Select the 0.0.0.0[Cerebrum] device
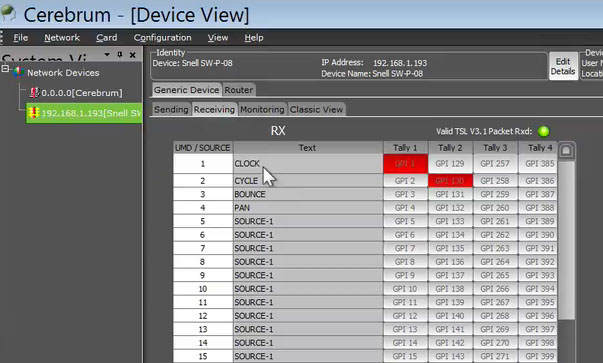The width and height of the screenshot is (603, 363). (82, 93)
